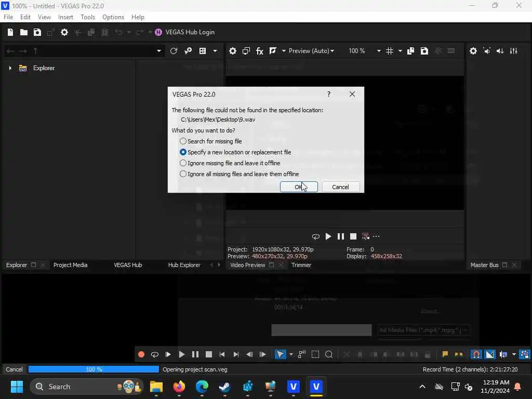Screen dimensions: 532x399
Task: Cancel the missing file dialog
Action: [341, 187]
